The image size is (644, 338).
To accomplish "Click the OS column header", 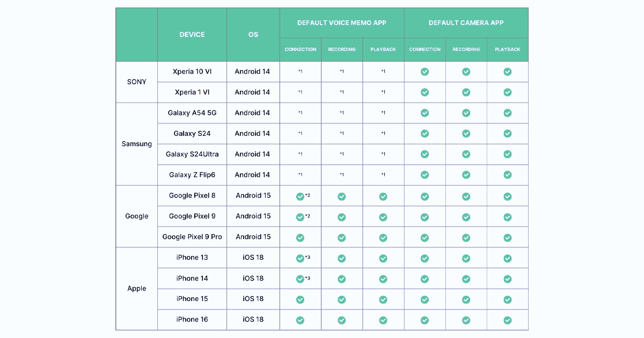I will [253, 34].
